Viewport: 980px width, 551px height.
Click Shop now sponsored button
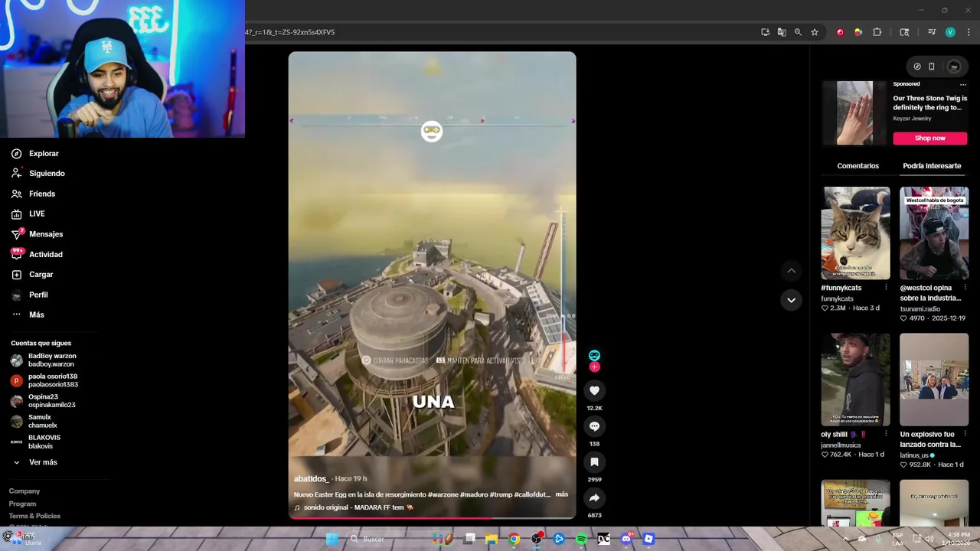[x=930, y=139]
